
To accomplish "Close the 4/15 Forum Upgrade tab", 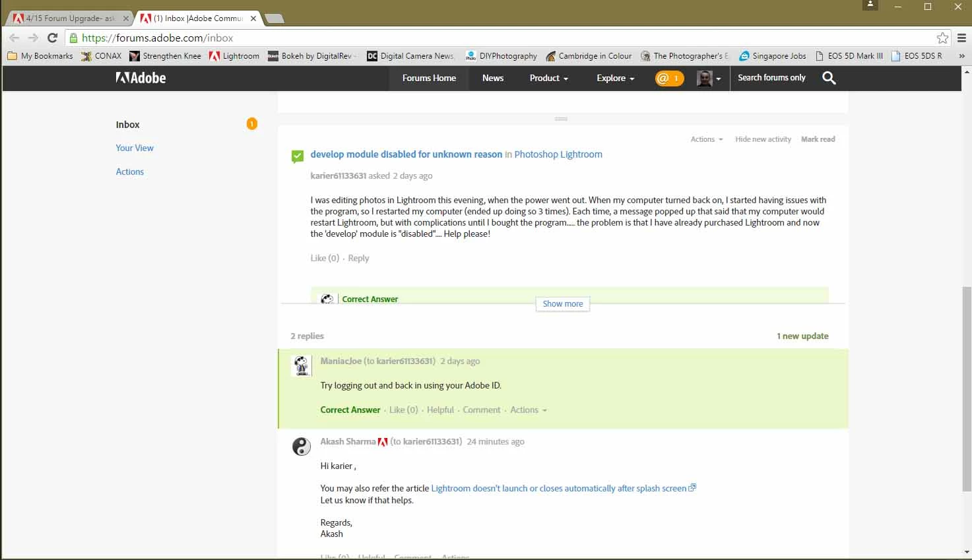I will (x=125, y=18).
